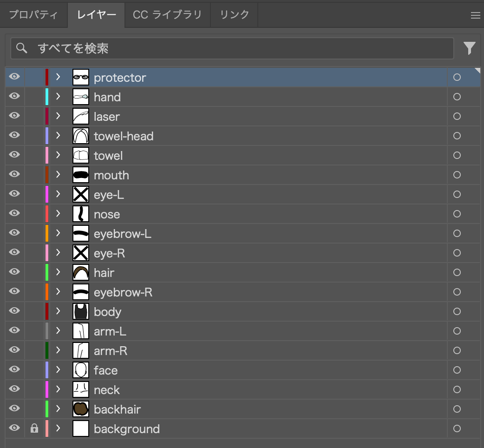Click the target circle for protector layer
Screen dimensions: 484x448
click(457, 78)
